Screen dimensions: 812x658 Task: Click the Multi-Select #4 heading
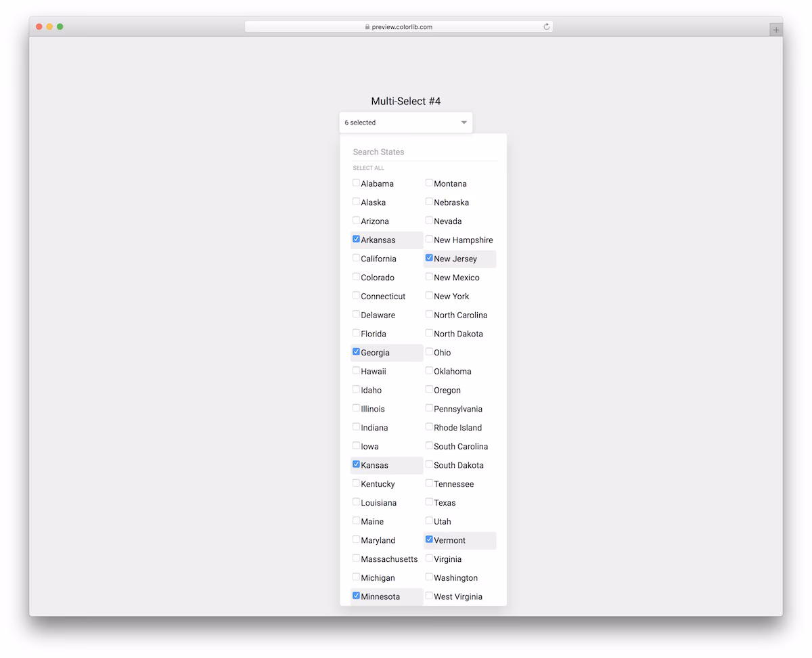[406, 101]
